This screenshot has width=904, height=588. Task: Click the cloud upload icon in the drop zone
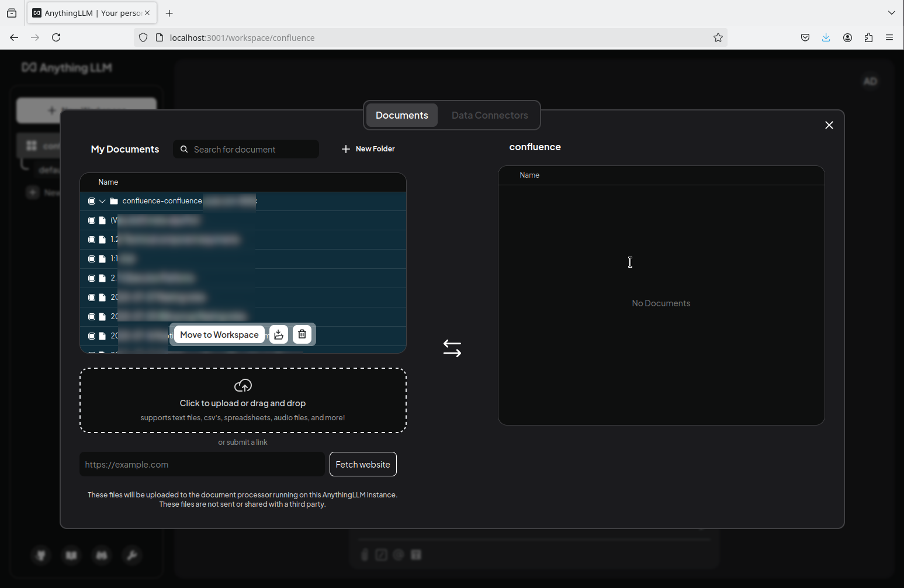pos(243,386)
